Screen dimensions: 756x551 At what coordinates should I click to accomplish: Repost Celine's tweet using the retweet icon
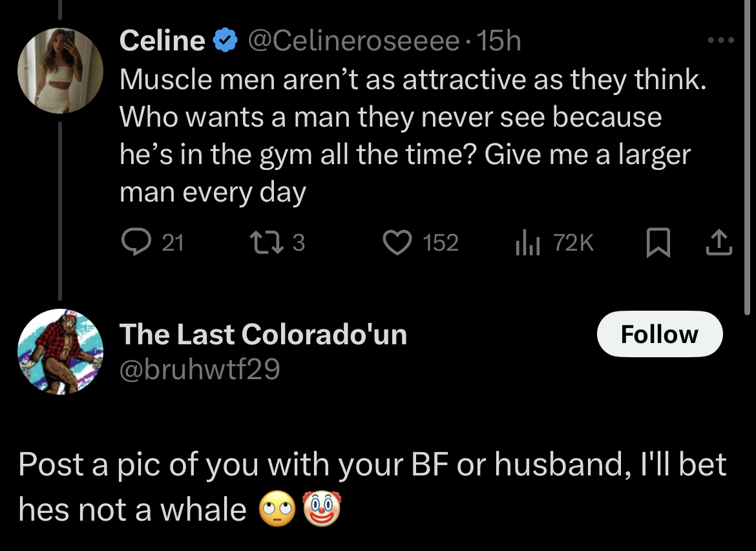point(262,242)
